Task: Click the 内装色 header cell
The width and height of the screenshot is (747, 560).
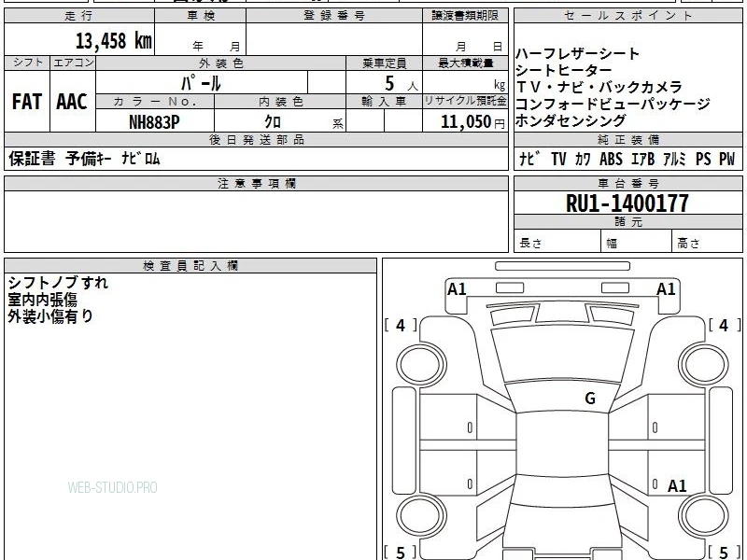Action: (x=281, y=102)
